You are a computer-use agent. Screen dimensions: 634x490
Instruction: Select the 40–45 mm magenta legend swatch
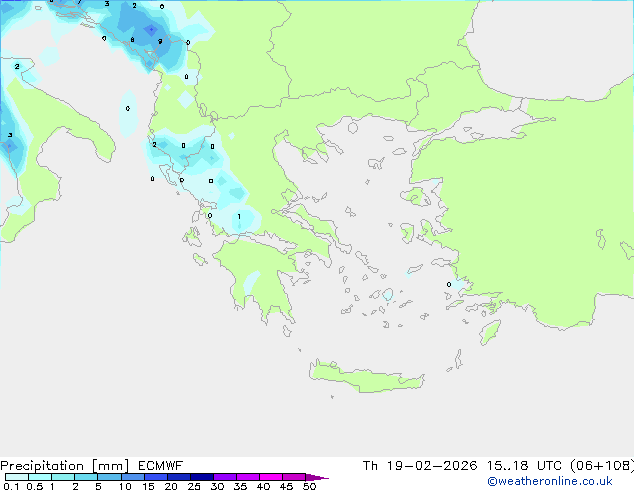click(x=271, y=477)
